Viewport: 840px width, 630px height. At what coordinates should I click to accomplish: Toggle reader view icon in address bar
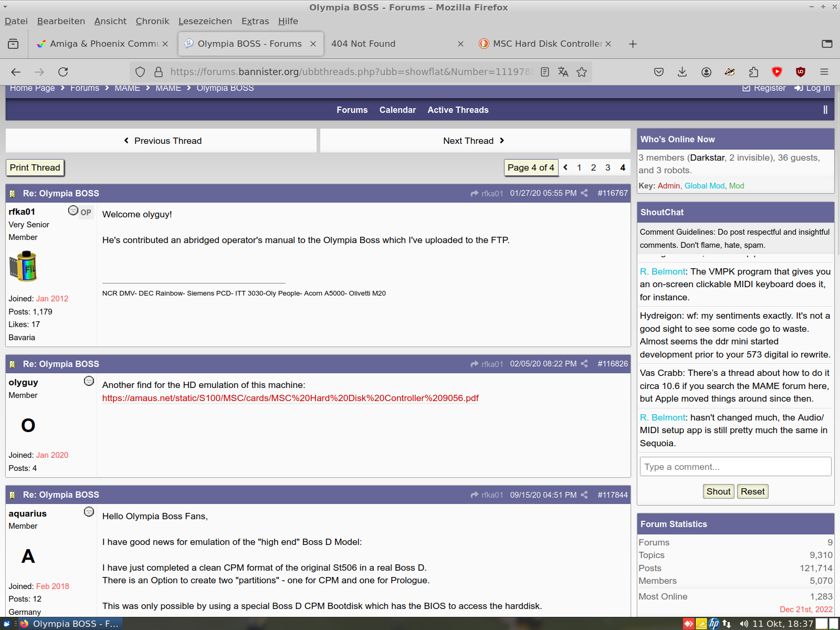545,72
